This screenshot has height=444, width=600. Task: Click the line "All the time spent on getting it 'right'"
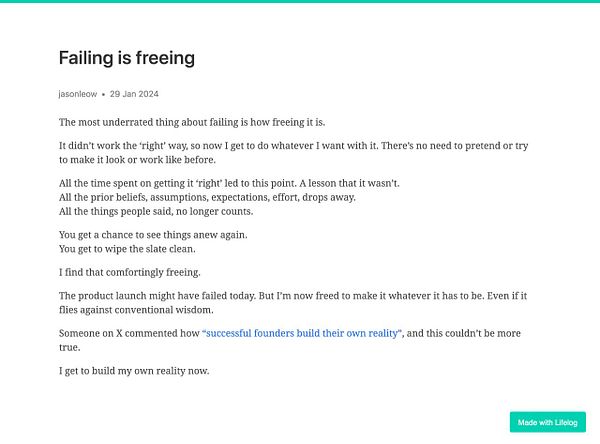[229, 183]
